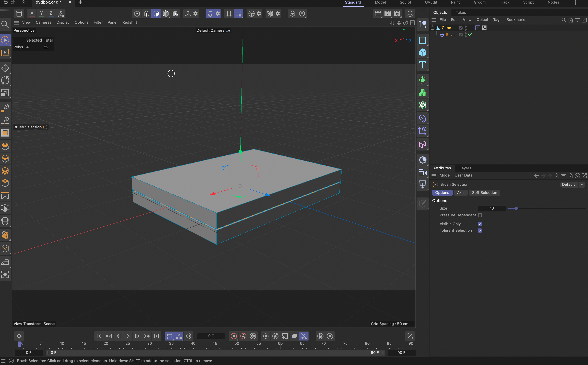Switch to Polygons mode in top toolbar
Viewport: 588px width, 365px height.
[x=156, y=14]
